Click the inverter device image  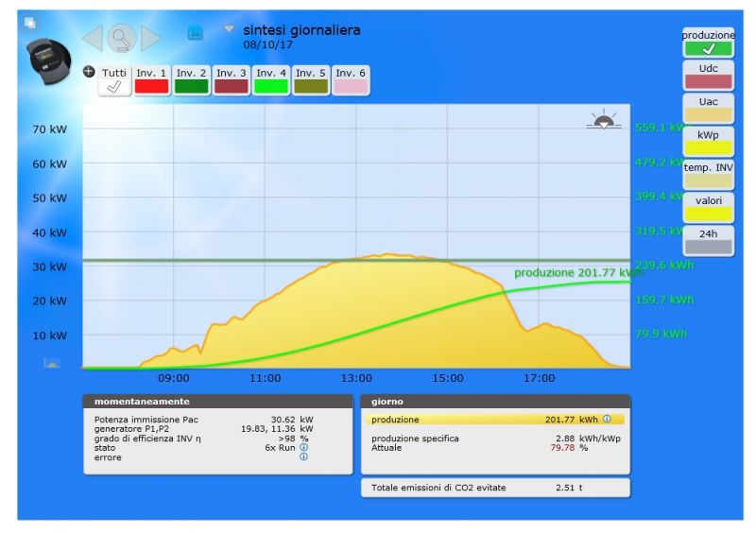pyautogui.click(x=48, y=61)
